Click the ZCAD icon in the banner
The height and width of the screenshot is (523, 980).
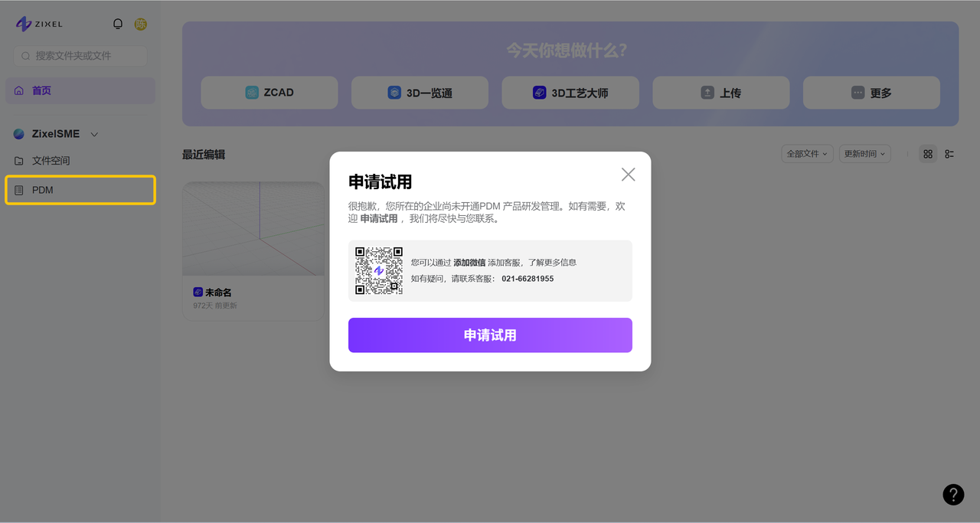click(x=252, y=93)
